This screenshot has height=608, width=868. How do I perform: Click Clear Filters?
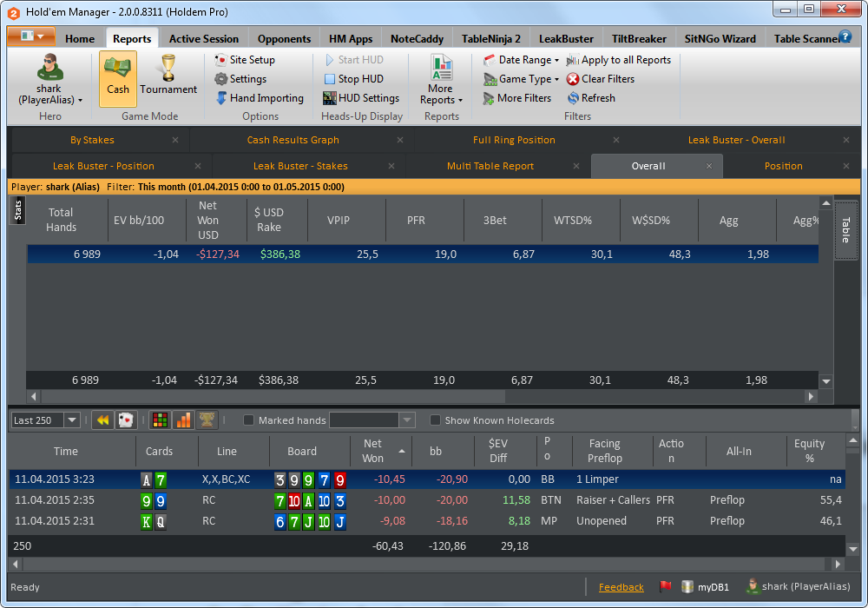click(601, 79)
